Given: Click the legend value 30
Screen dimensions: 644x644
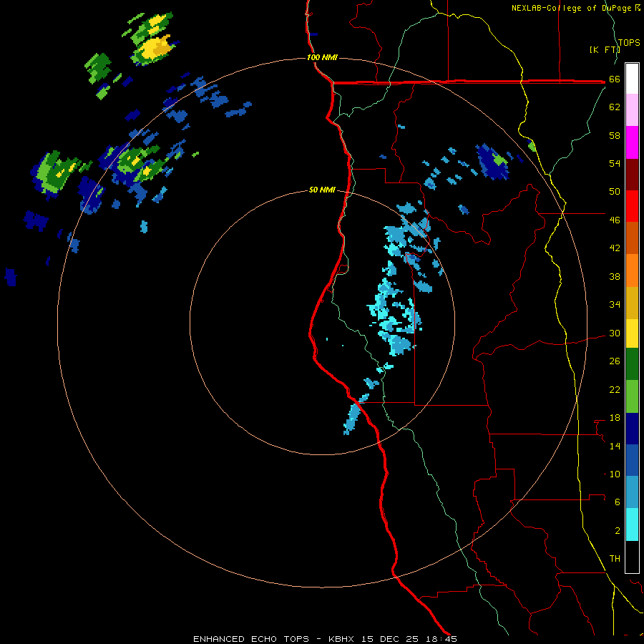Looking at the screenshot, I should coord(615,333).
